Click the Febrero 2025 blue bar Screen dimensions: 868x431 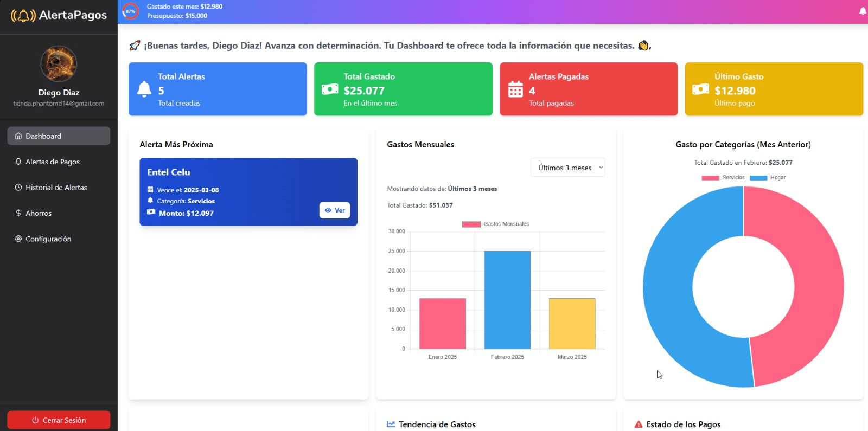[507, 300]
